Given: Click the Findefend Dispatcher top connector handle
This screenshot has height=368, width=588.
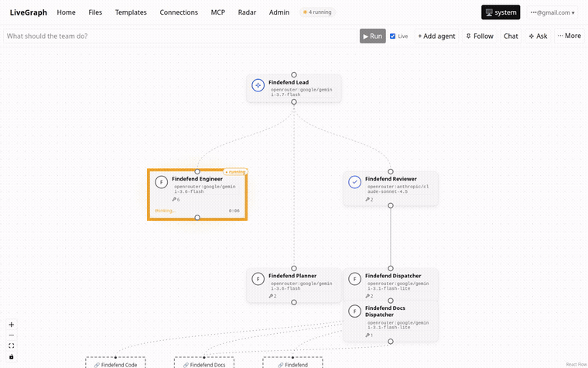Looking at the screenshot, I should pos(391,269).
